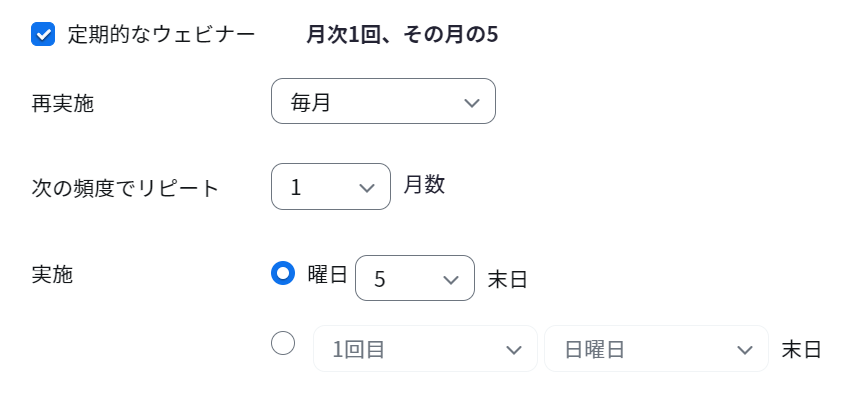The width and height of the screenshot is (848, 396).
Task: Click the 月数 label
Action: (424, 185)
